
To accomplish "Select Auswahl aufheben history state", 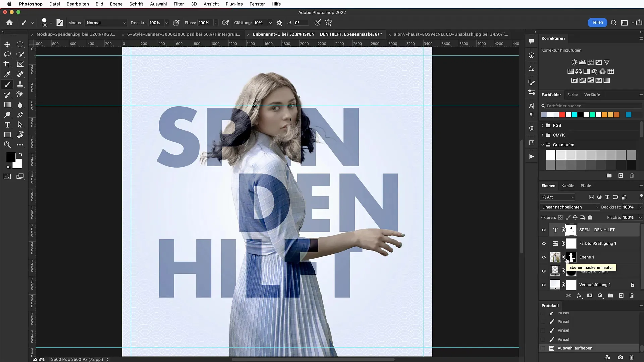I will 589,348.
